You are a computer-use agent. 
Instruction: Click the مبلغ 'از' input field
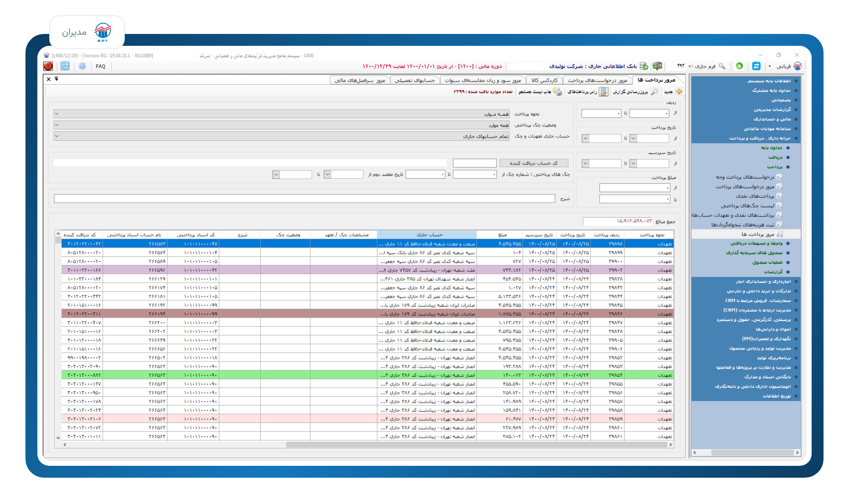[635, 188]
